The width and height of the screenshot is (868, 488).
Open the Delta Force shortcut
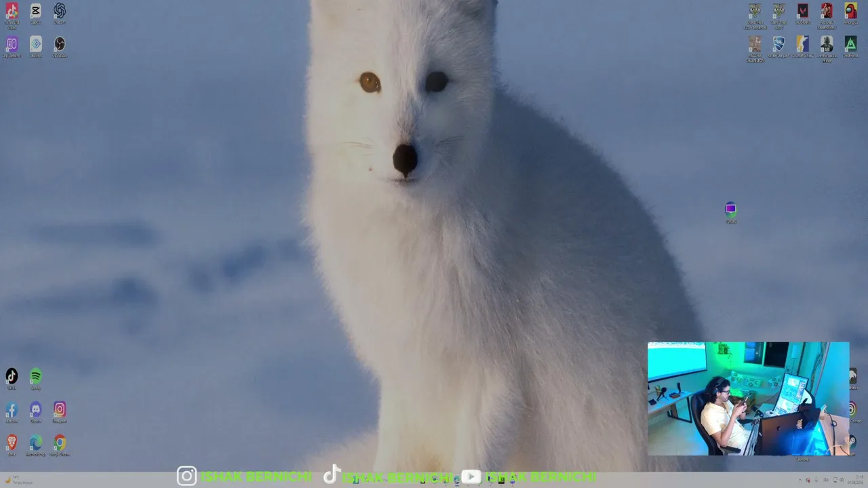point(850,47)
